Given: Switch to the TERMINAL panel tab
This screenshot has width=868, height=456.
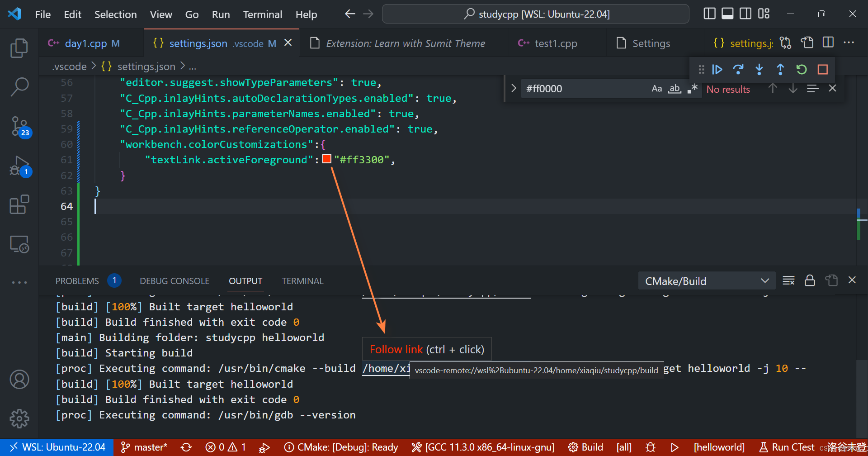Looking at the screenshot, I should [302, 281].
